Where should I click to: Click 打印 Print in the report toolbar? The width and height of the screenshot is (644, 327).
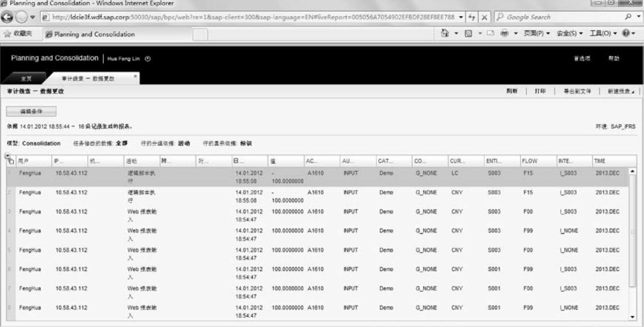[x=540, y=91]
